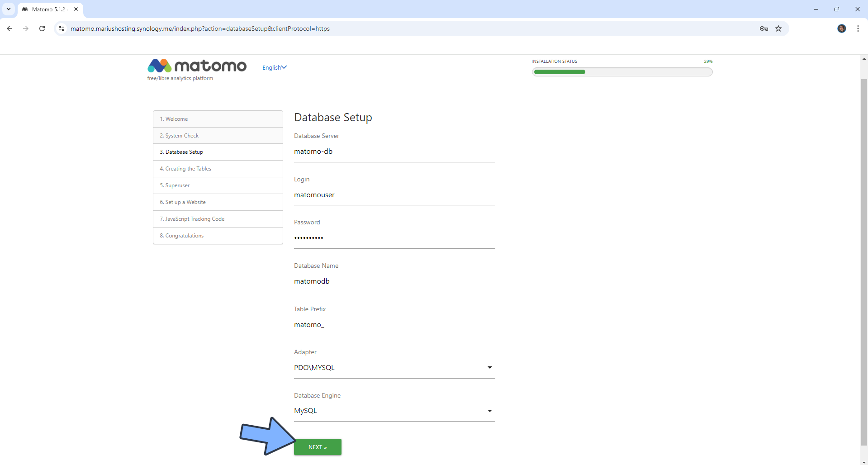Open the English language dropdown
The height and width of the screenshot is (465, 868).
[x=275, y=67]
